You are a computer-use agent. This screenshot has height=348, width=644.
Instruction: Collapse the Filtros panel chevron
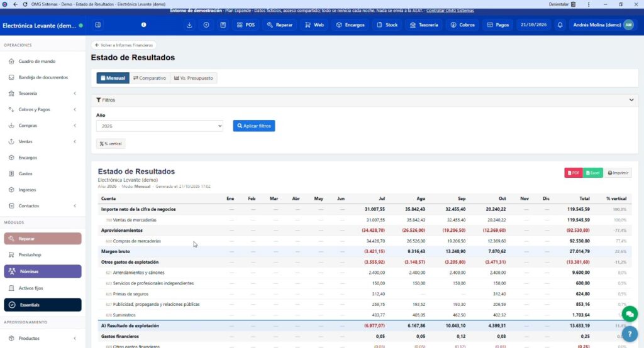pyautogui.click(x=631, y=100)
